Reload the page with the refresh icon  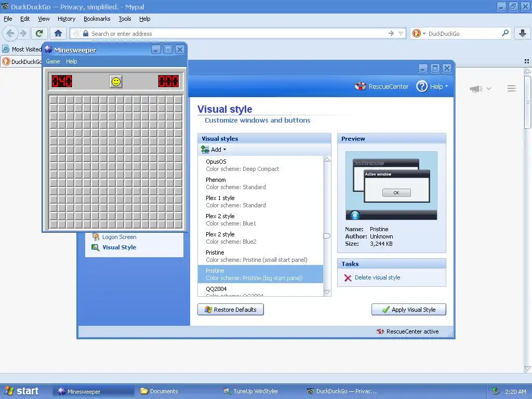click(x=39, y=33)
